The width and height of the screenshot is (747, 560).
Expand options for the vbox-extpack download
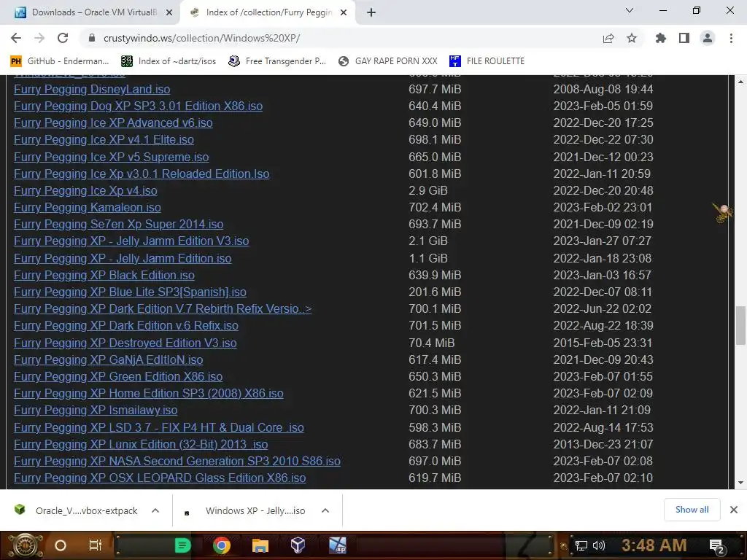point(155,510)
